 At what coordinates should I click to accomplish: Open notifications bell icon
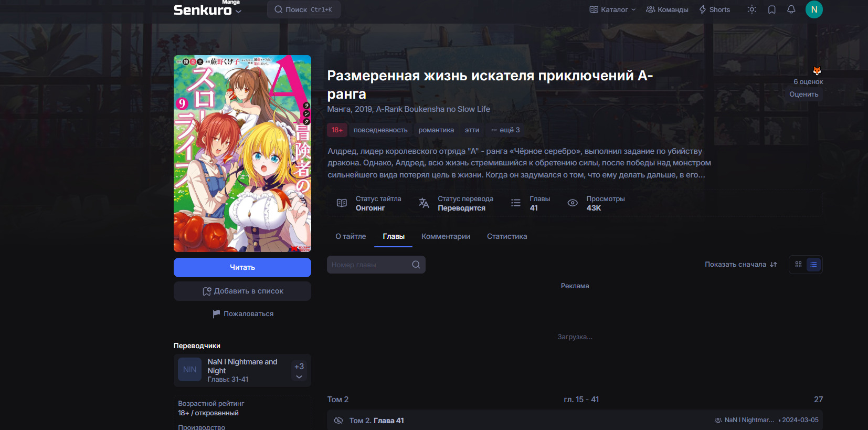tap(791, 9)
